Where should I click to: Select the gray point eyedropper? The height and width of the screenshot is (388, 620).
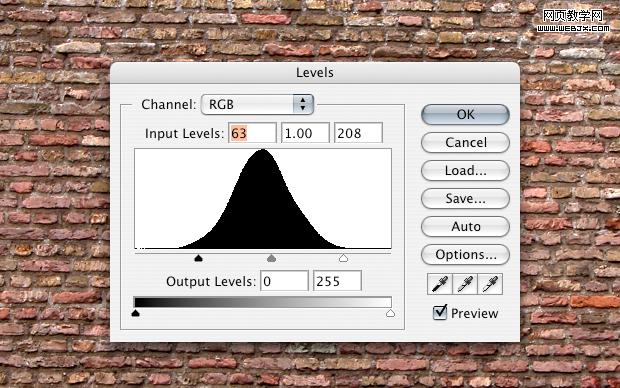(x=465, y=284)
